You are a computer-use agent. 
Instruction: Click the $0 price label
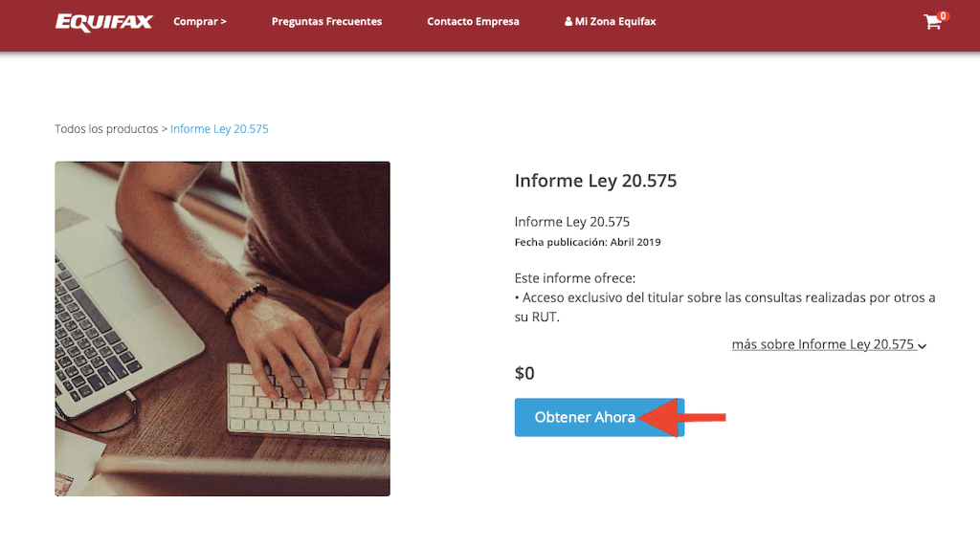coord(524,373)
